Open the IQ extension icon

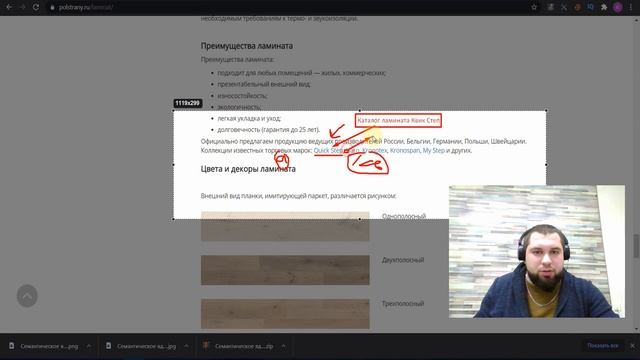(590, 7)
